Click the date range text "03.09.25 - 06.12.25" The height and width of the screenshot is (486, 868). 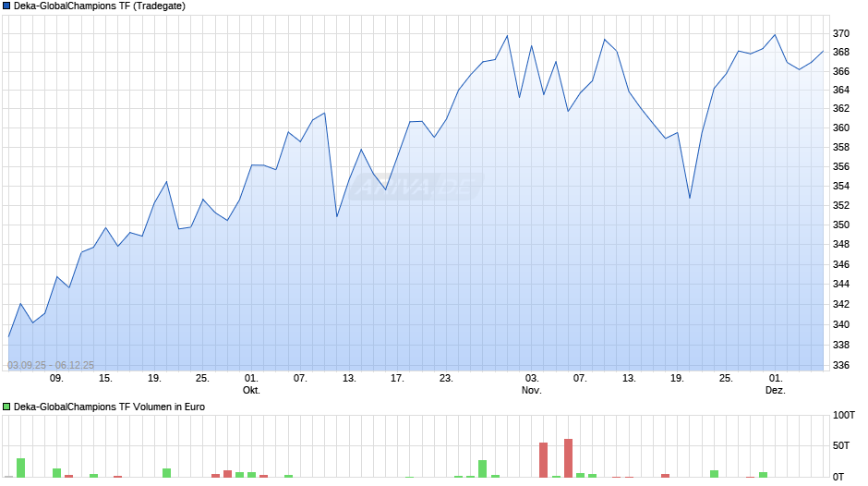pos(51,365)
